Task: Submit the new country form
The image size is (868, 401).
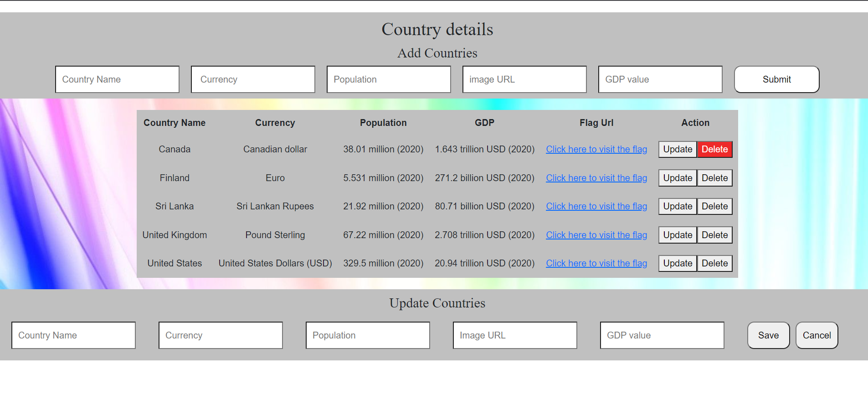Action: coord(776,79)
